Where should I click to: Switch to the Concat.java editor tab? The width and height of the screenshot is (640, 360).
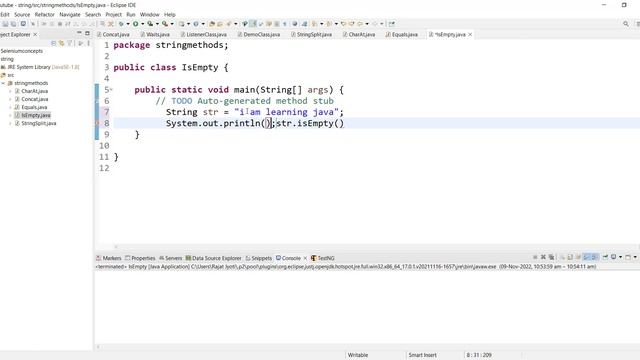[x=113, y=35]
